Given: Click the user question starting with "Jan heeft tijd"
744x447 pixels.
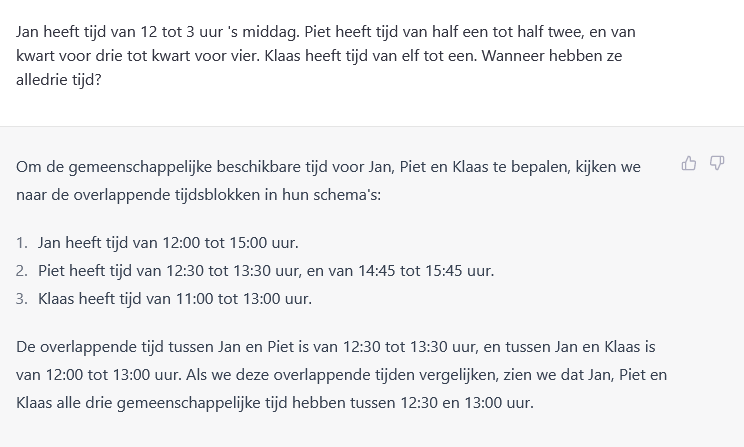Looking at the screenshot, I should [326, 56].
